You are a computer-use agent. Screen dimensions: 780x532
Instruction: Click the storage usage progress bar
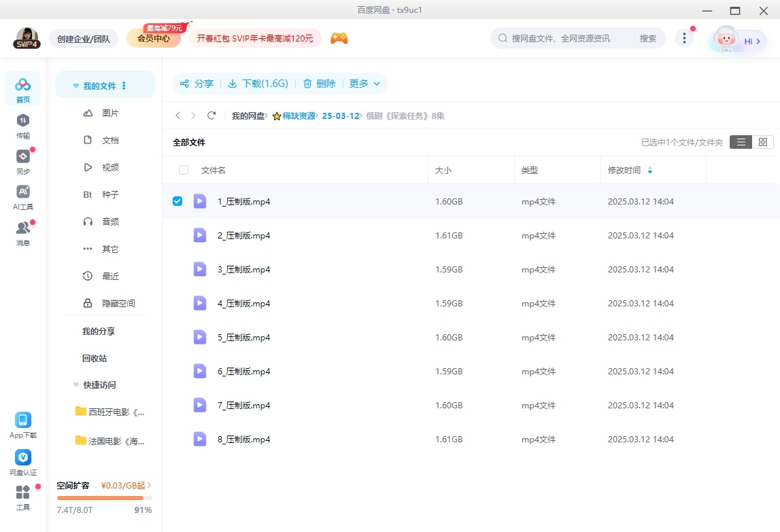[103, 497]
